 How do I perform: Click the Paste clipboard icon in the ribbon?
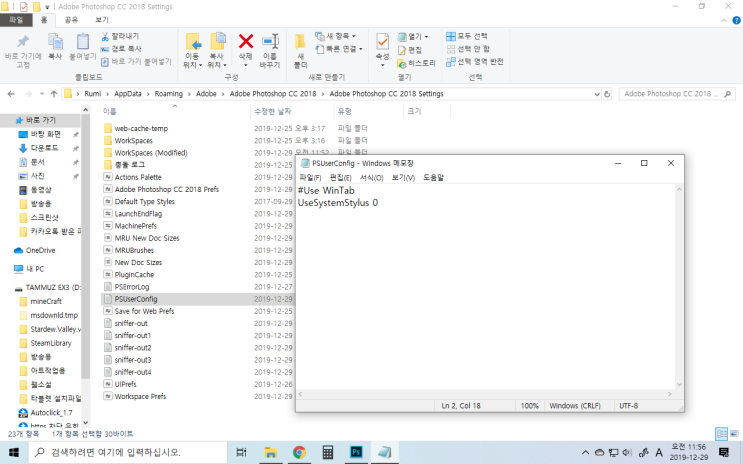(x=83, y=42)
